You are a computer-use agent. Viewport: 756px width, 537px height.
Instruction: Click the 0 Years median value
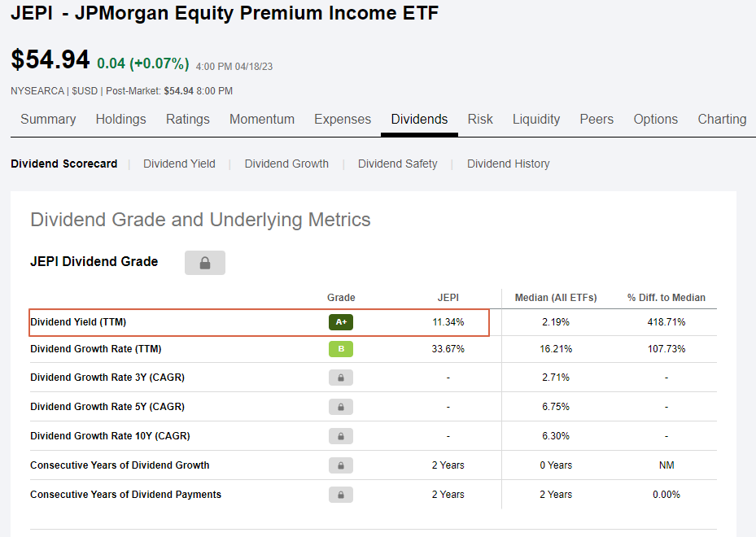coord(556,465)
